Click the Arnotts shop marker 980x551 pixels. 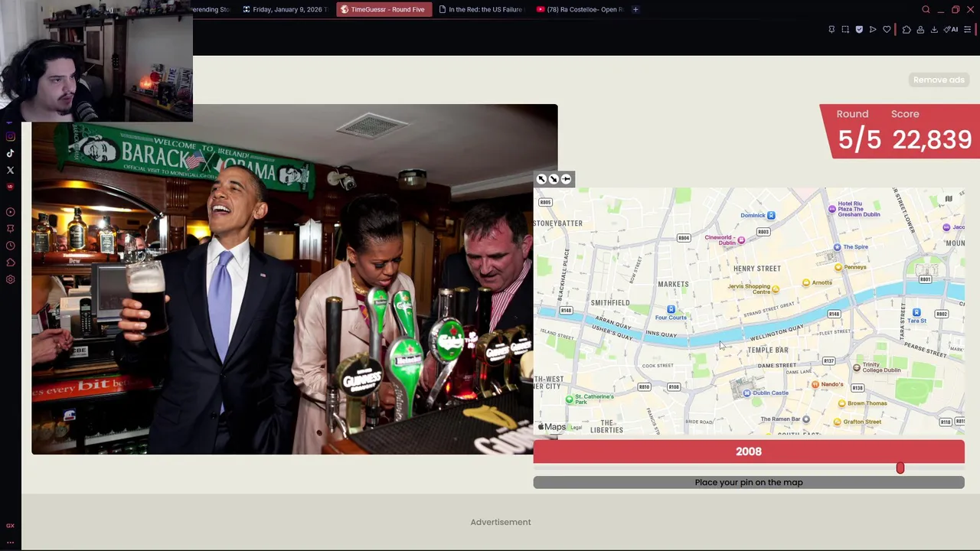click(805, 283)
